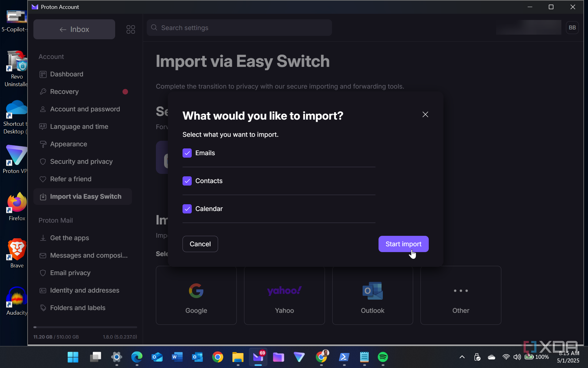Viewport: 588px width, 368px height.
Task: Select Account and password
Action: pos(83,109)
